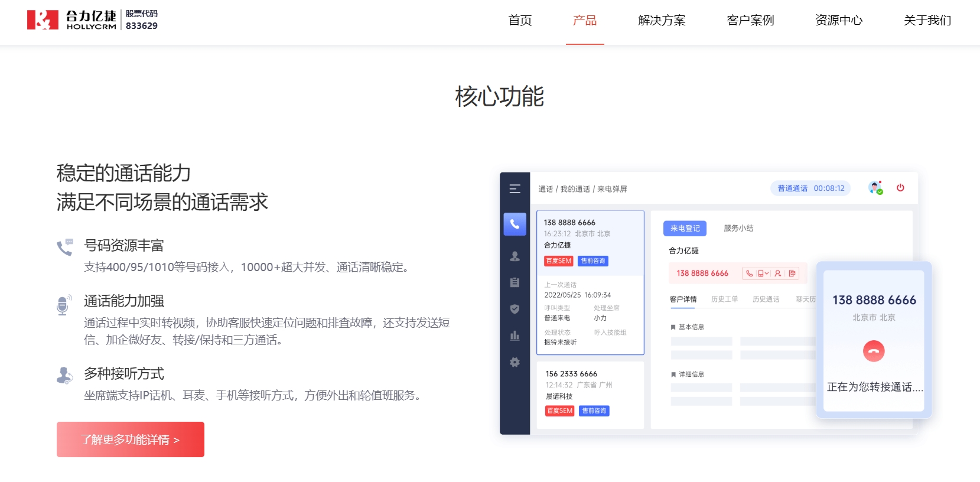The image size is (980, 482).
Task: Open the 关于我们 nav item
Action: point(927,20)
